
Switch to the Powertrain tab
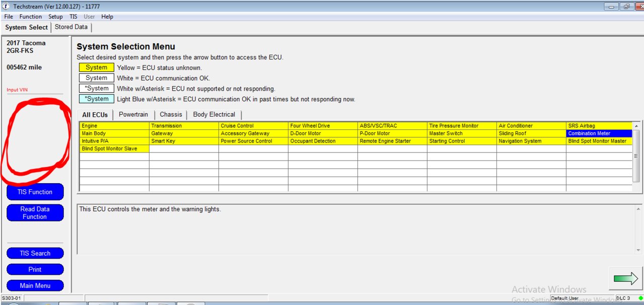click(133, 115)
